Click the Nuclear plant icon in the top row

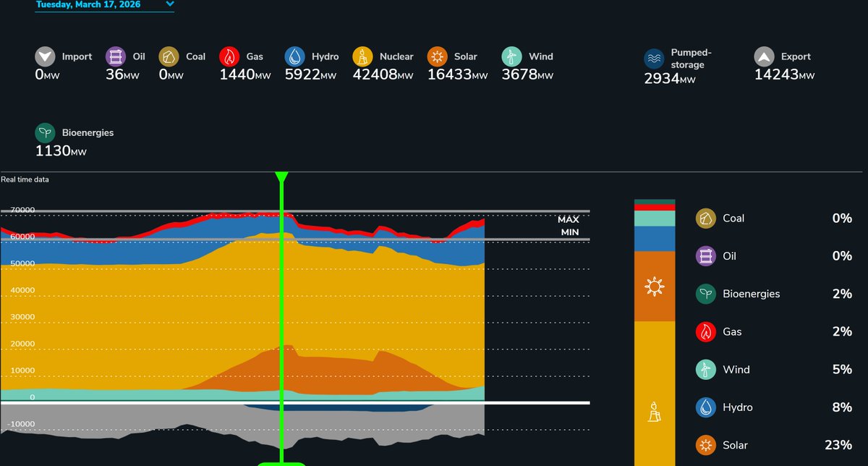362,56
